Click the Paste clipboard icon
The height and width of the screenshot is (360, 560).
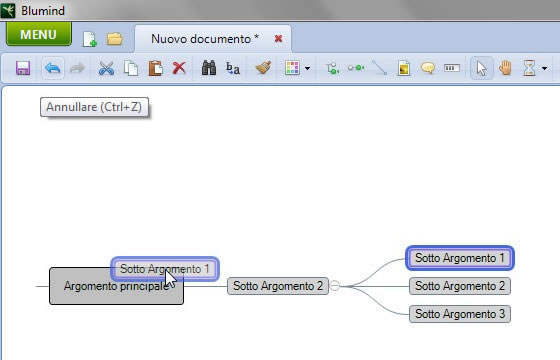click(155, 68)
